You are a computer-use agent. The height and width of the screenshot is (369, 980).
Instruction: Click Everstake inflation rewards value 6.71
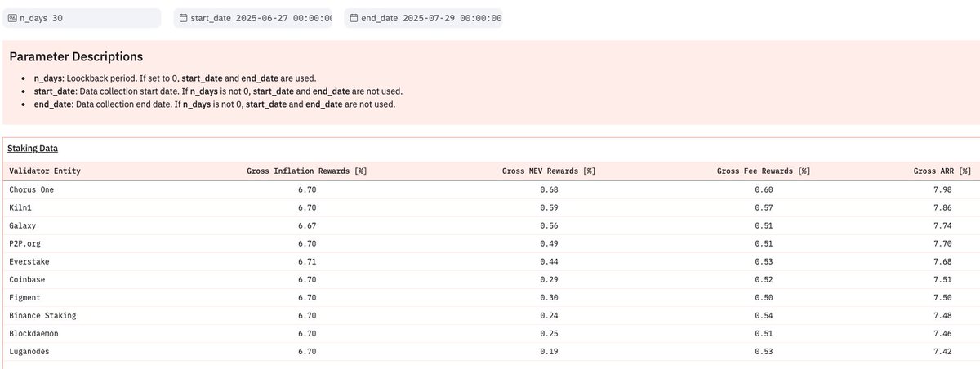[x=307, y=261]
